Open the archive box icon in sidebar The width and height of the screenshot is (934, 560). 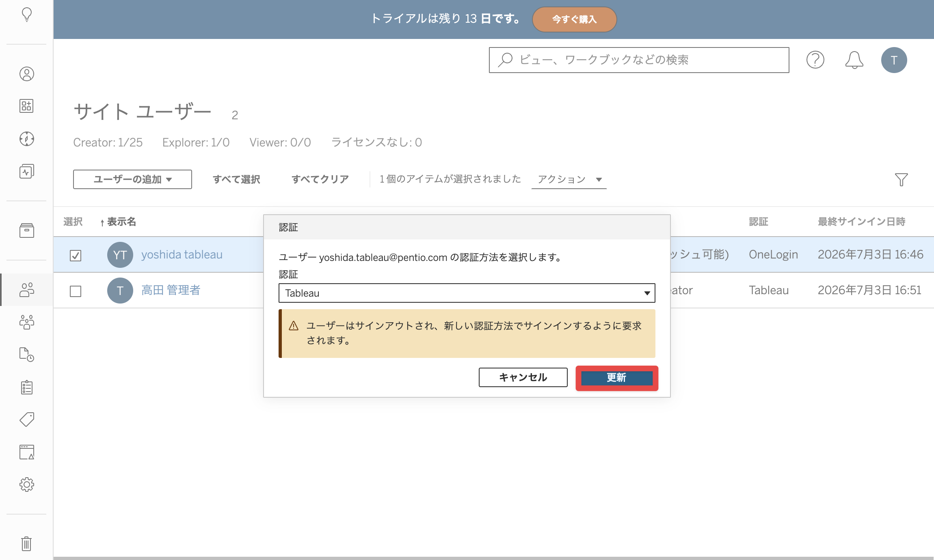click(27, 230)
